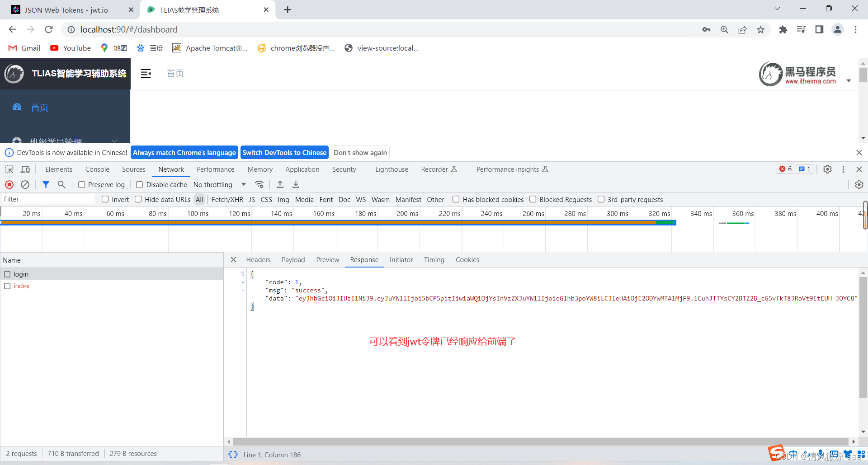Close the DevTools panel
The image size is (868, 465).
click(x=859, y=169)
